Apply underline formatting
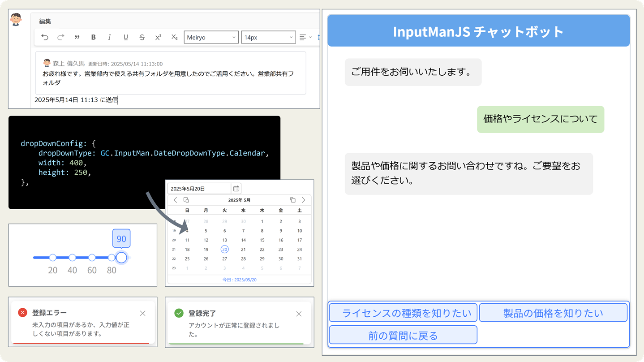The image size is (644, 362). 125,38
